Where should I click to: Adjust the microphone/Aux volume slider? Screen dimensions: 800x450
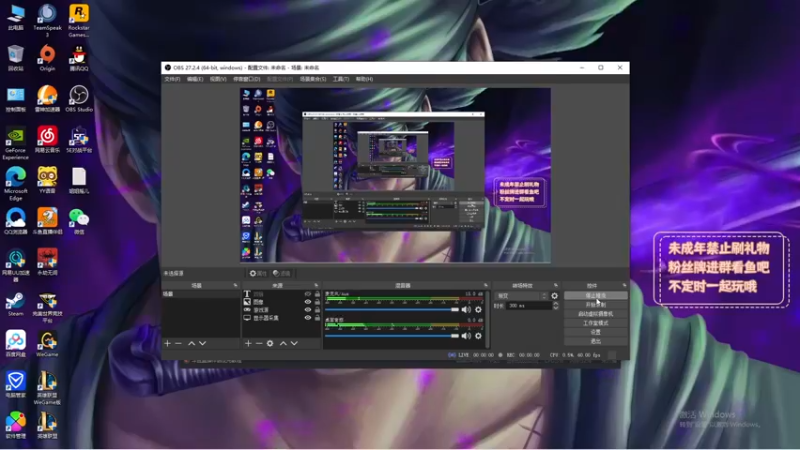click(x=392, y=310)
